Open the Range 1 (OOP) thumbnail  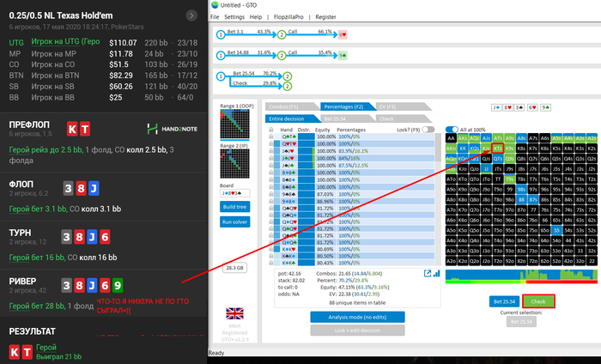pyautogui.click(x=234, y=124)
